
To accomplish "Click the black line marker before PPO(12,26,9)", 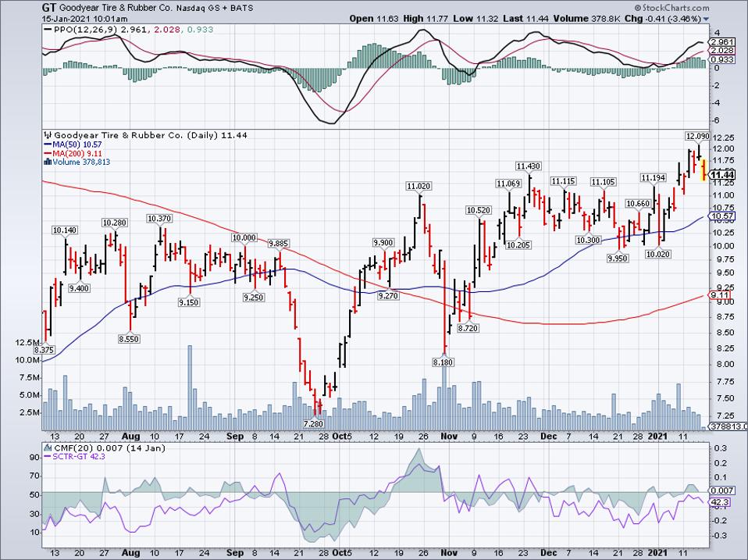I will click(47, 30).
